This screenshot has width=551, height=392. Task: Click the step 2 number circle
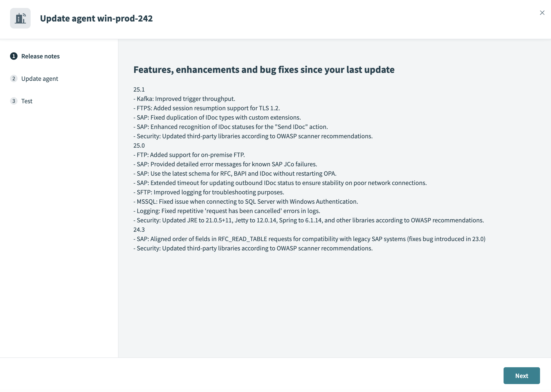(x=14, y=79)
